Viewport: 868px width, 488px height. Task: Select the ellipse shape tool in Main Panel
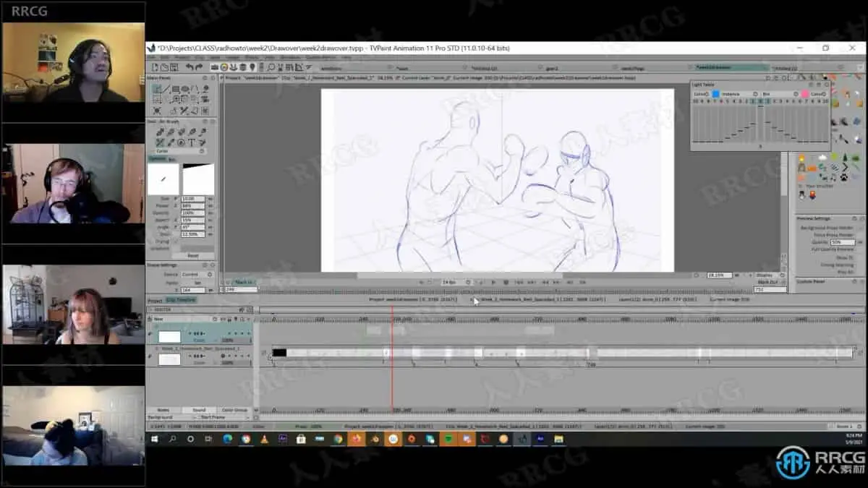(x=185, y=89)
